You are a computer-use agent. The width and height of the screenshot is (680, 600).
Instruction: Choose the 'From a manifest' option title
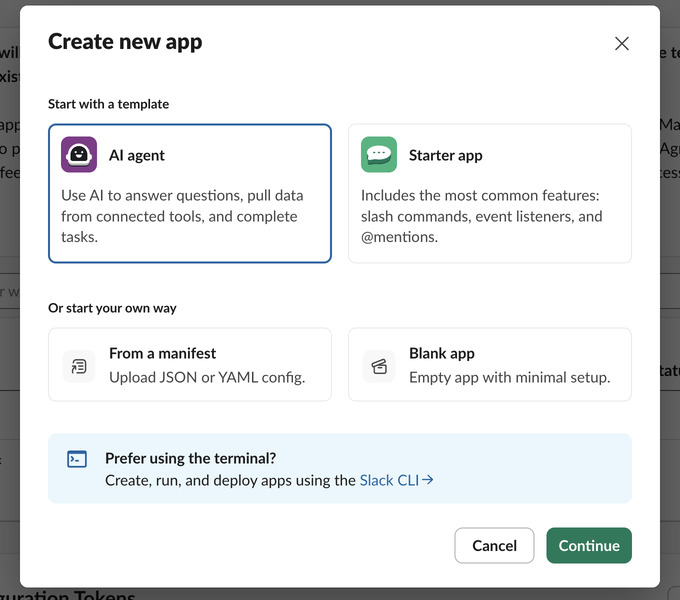point(162,353)
